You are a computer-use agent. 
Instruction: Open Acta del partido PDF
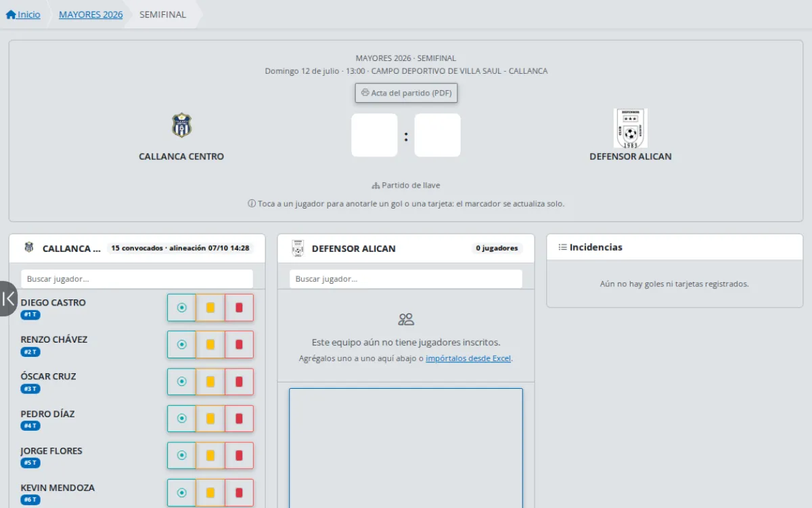click(406, 93)
